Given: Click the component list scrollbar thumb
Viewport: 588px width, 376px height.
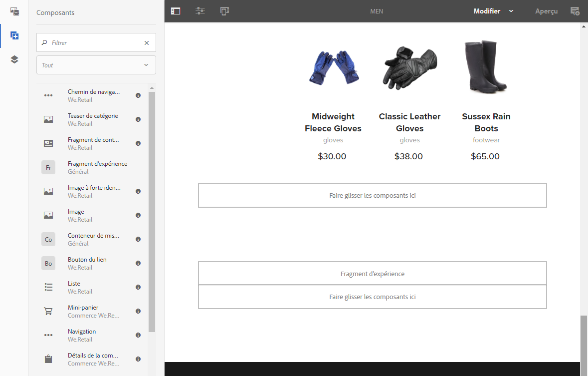Looking at the screenshot, I should [152, 212].
